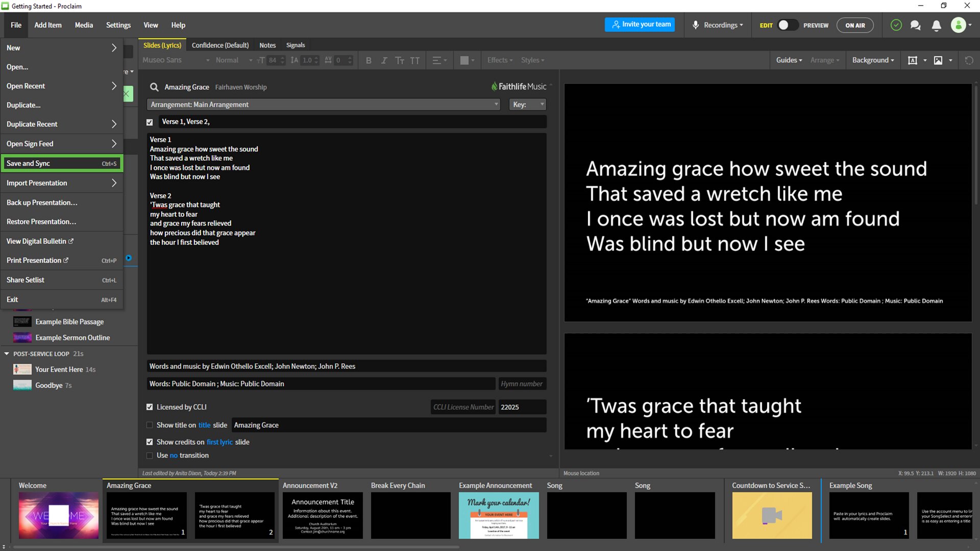Increase the font size stepper
The image size is (980, 551).
click(282, 58)
